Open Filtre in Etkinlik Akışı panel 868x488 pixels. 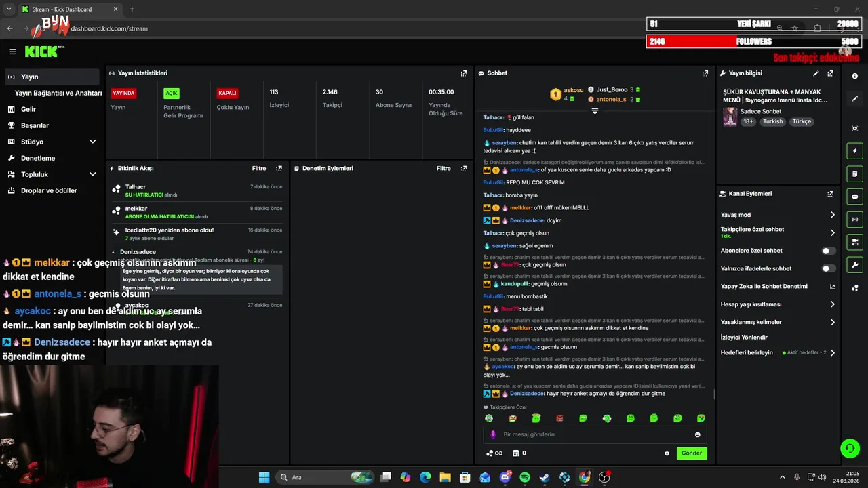tap(259, 168)
